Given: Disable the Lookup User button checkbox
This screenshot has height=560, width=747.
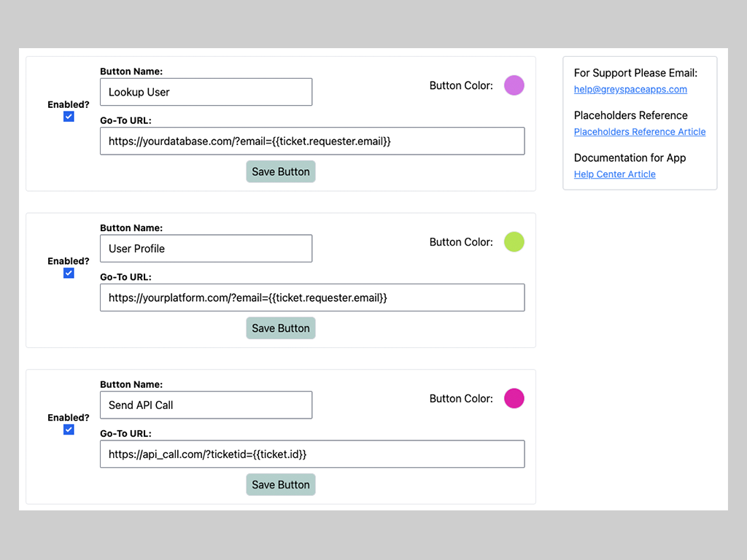Looking at the screenshot, I should point(69,117).
